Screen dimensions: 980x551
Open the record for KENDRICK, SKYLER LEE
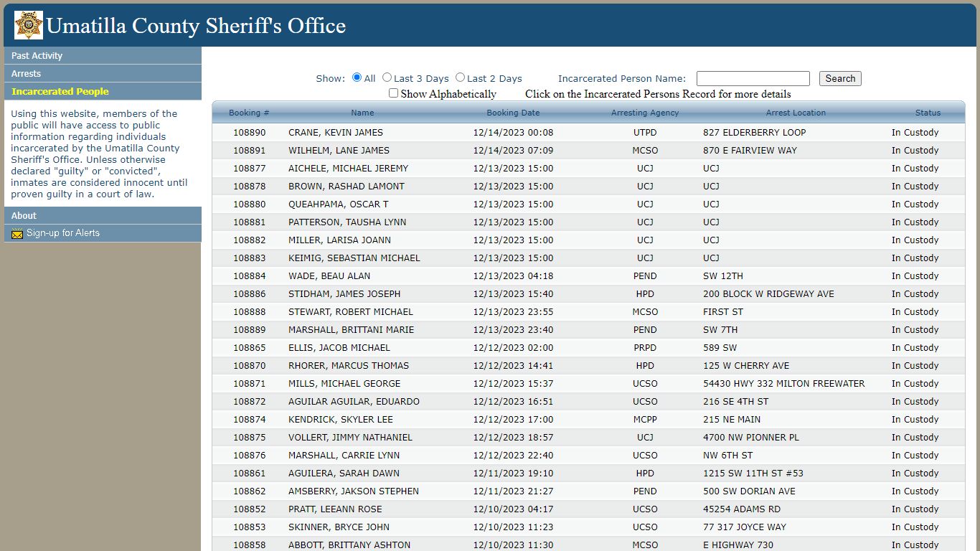588,420
